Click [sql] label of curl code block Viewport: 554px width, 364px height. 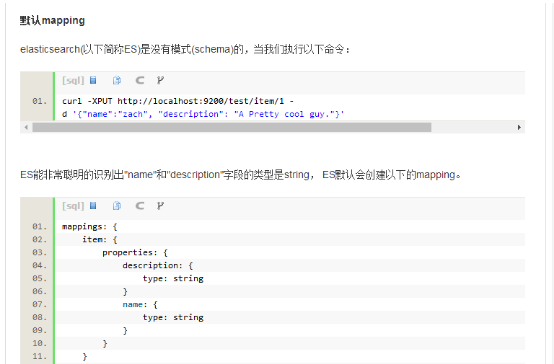pos(73,81)
